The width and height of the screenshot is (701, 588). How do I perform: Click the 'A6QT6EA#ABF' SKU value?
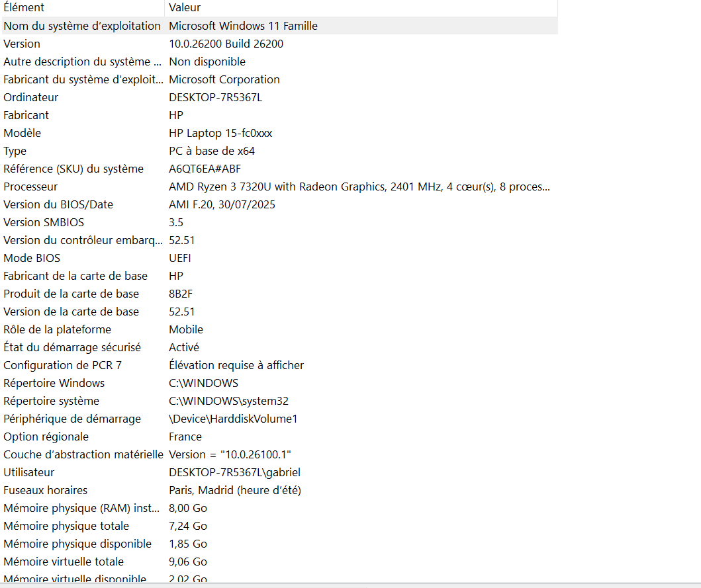pyautogui.click(x=205, y=169)
